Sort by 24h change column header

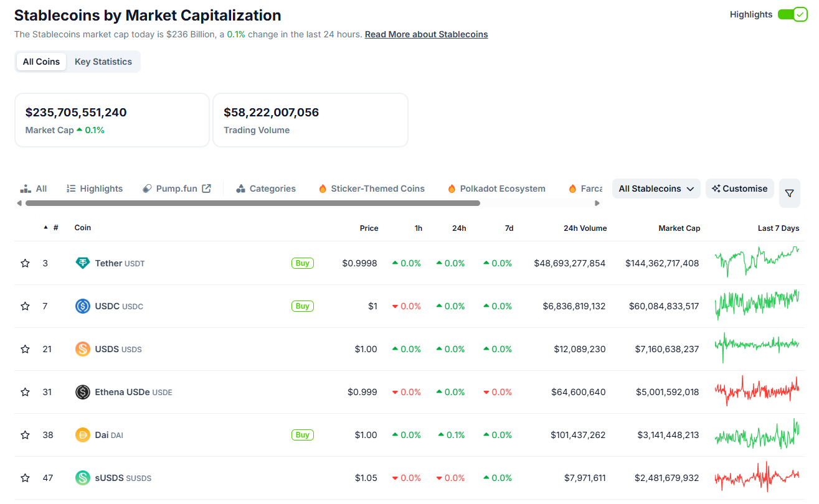click(x=459, y=228)
